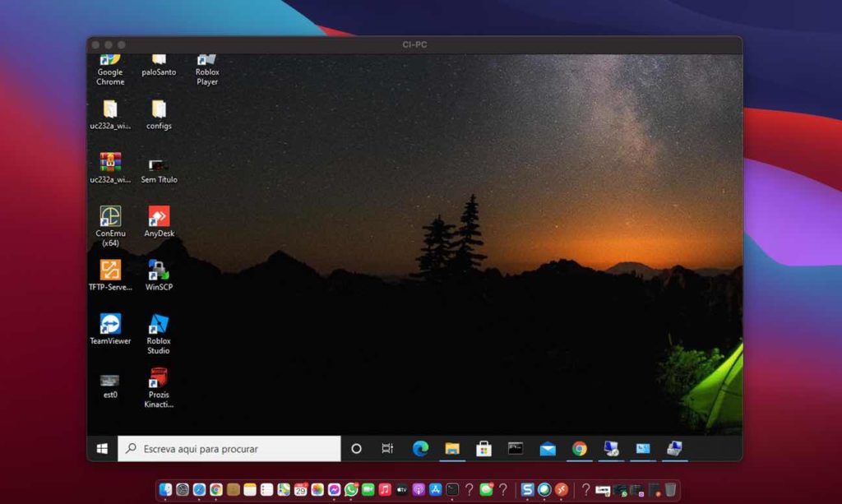Open the App Store from the Dock

coord(436,489)
